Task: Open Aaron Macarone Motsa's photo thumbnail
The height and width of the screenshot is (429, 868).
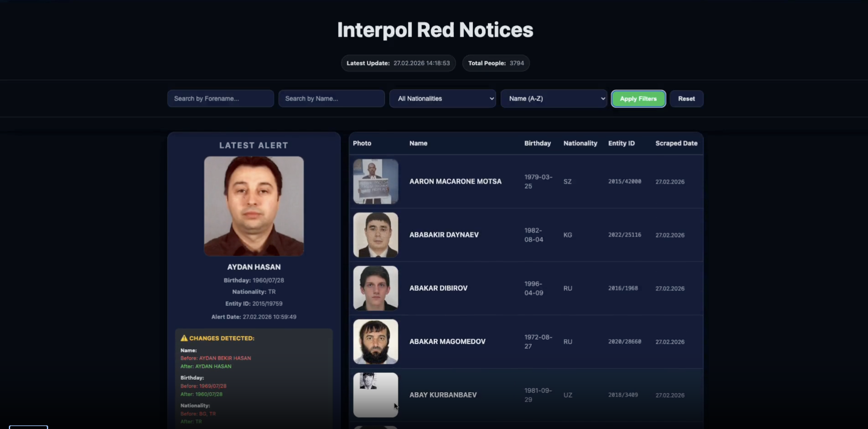Action: pos(375,182)
